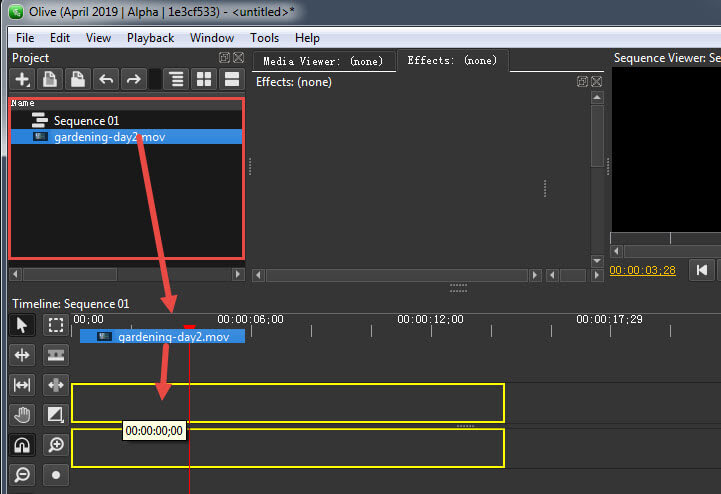Float the Effects panel with undock icon

pyautogui.click(x=582, y=81)
